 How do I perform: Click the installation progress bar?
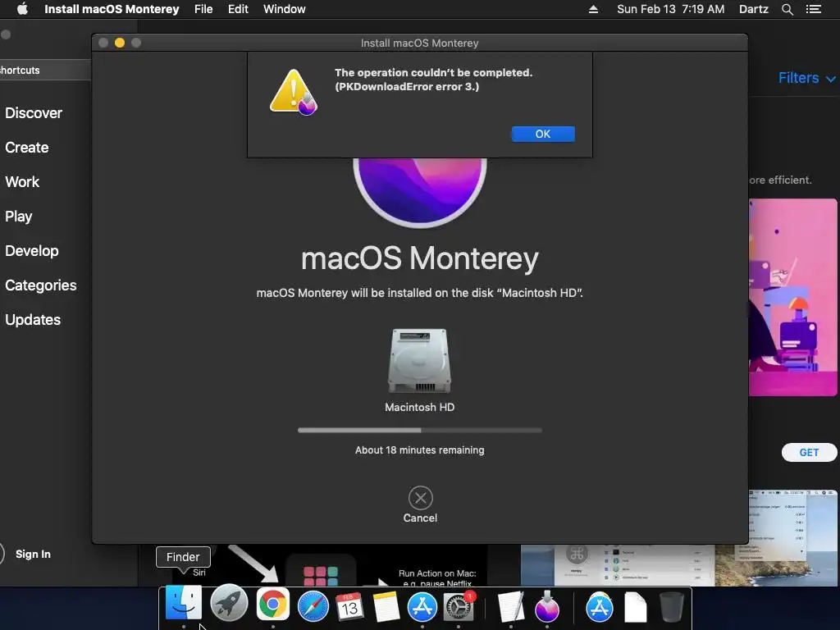pos(420,430)
